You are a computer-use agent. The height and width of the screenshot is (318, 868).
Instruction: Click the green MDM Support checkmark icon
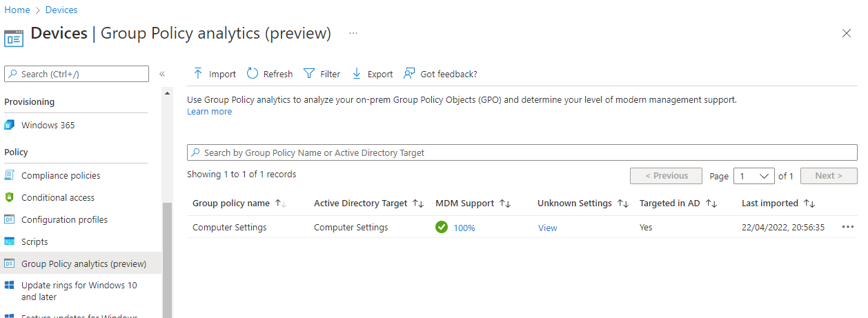[x=442, y=227]
